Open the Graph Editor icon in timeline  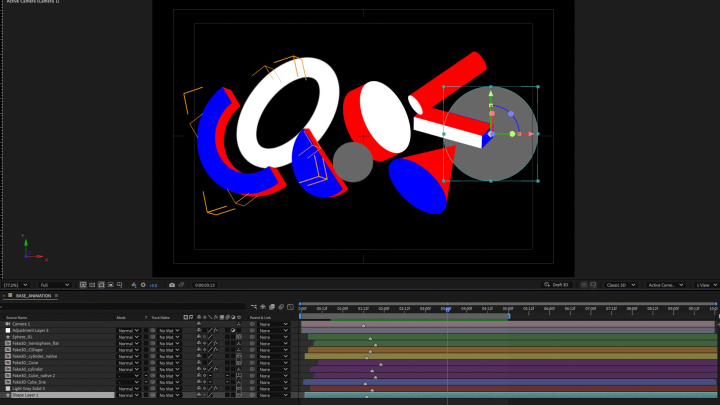[x=289, y=306]
